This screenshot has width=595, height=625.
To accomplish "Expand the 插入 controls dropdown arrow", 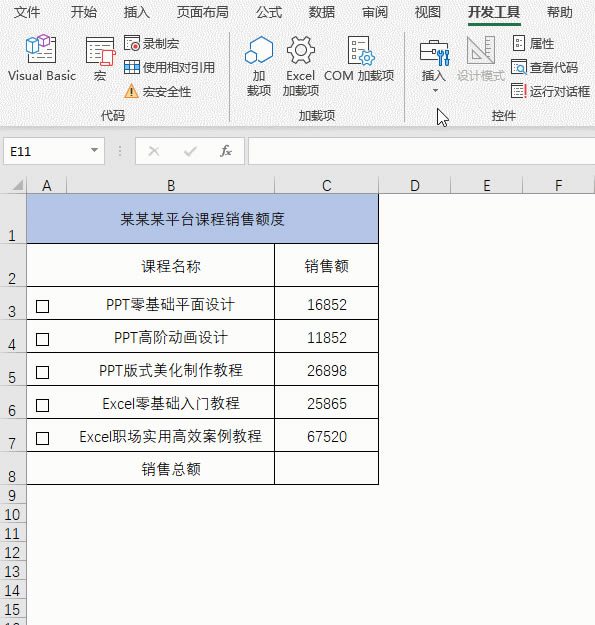I will click(x=435, y=90).
